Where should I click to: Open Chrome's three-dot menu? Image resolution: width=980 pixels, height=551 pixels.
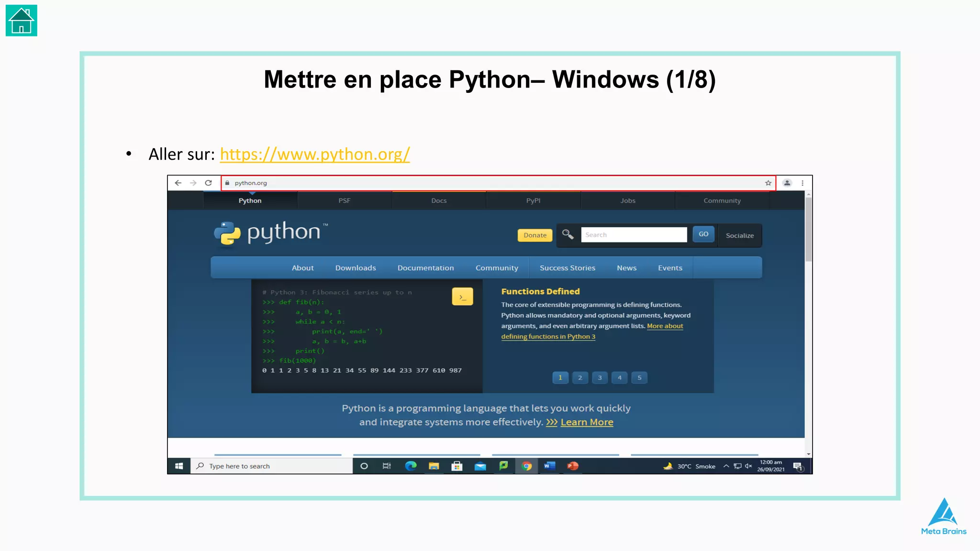tap(802, 183)
